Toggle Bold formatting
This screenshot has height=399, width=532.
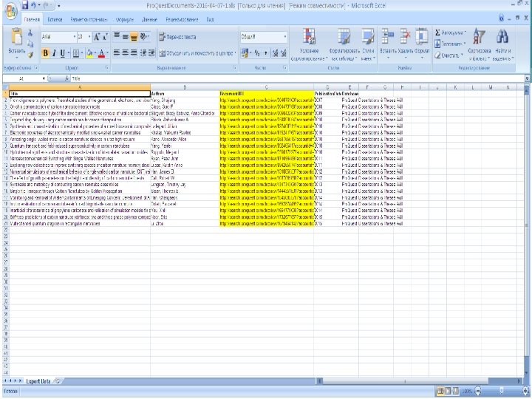coord(45,53)
